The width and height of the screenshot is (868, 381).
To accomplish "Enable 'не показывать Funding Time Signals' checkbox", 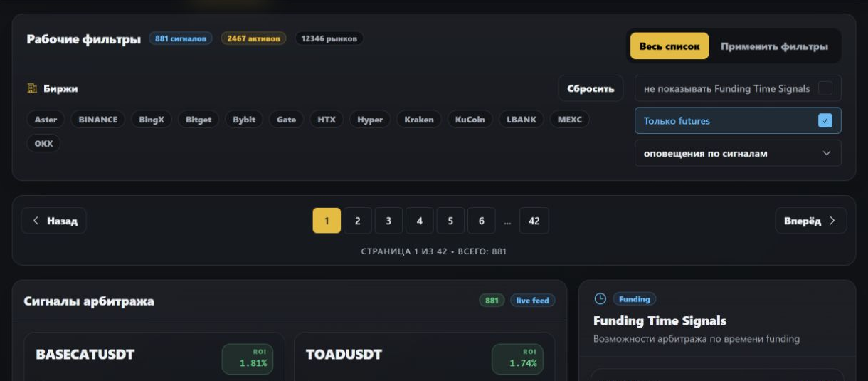I will [825, 88].
